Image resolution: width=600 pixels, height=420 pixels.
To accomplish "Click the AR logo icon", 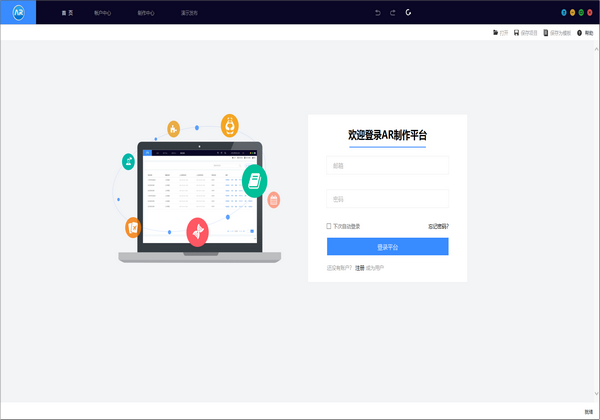I will tap(18, 13).
